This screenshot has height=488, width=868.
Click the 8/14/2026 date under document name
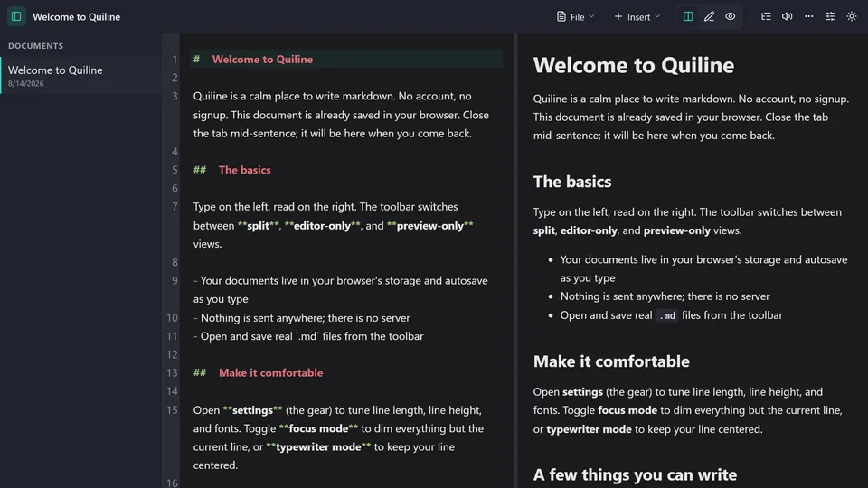click(x=25, y=83)
